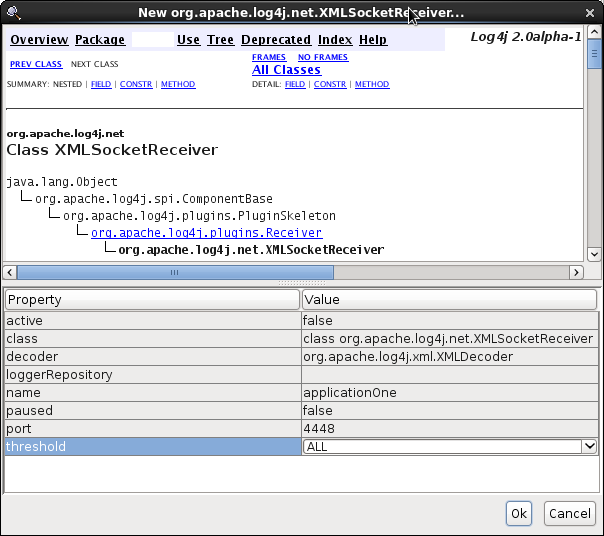Open the Deprecated page link
The image size is (604, 536).
[x=276, y=40]
